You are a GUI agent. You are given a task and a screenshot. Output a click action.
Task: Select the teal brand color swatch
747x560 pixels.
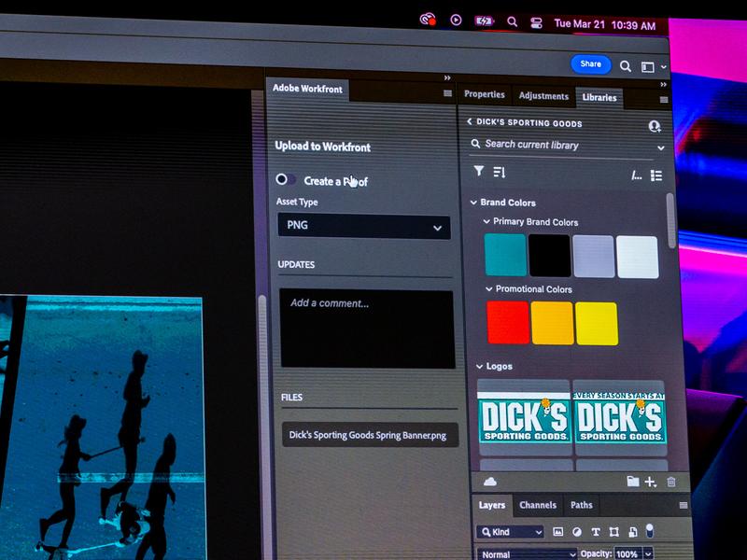coord(505,255)
